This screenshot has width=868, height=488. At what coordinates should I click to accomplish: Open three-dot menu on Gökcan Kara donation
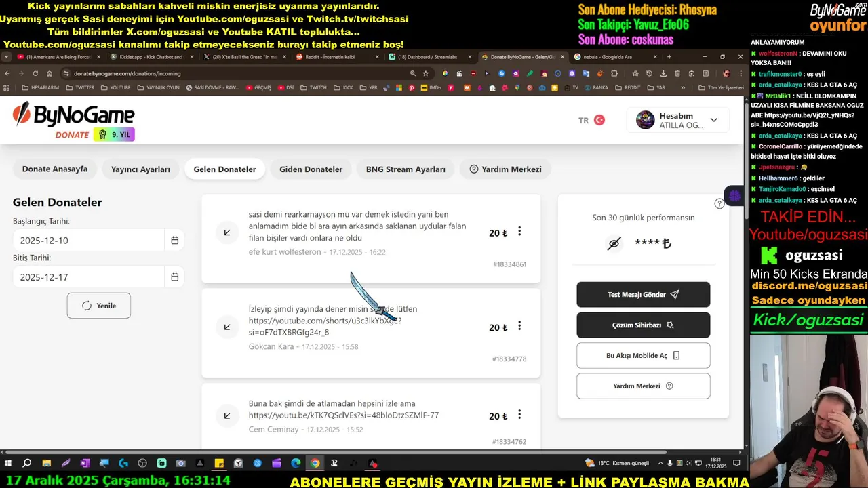[x=519, y=326]
